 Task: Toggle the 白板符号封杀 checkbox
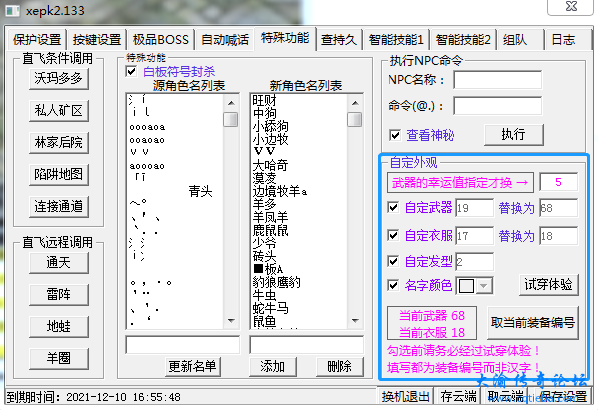(131, 71)
